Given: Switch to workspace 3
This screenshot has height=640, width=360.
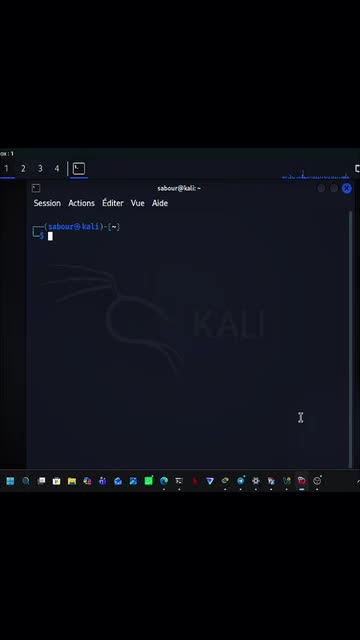Looking at the screenshot, I should [x=40, y=169].
